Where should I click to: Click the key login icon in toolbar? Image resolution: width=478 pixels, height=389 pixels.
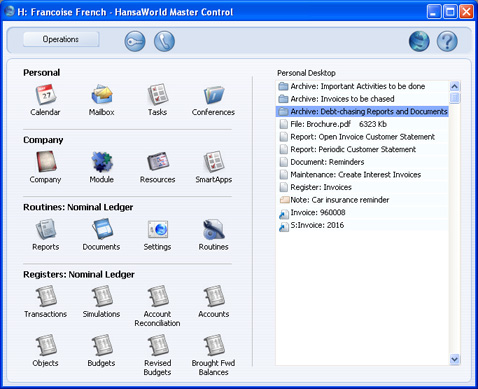tap(135, 41)
